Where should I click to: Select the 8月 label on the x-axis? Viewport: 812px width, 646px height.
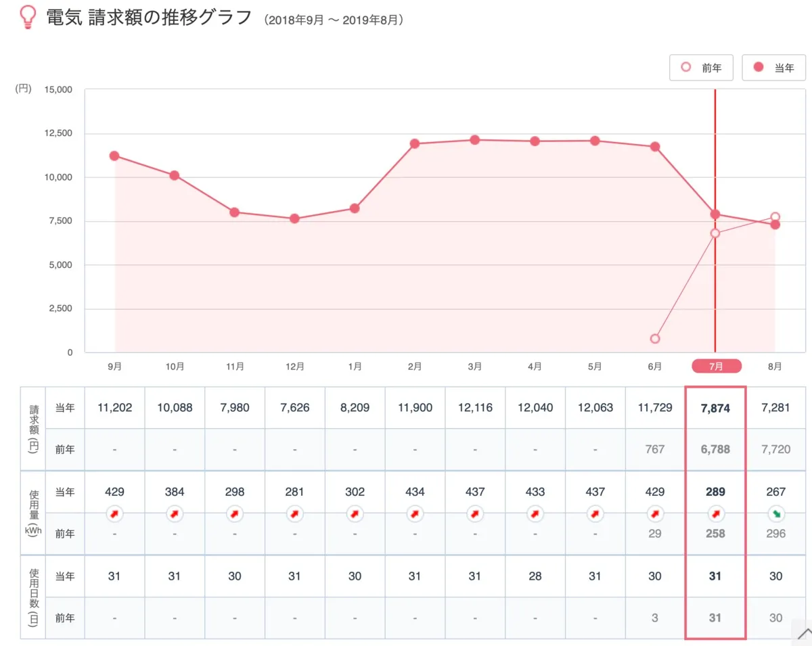(775, 366)
